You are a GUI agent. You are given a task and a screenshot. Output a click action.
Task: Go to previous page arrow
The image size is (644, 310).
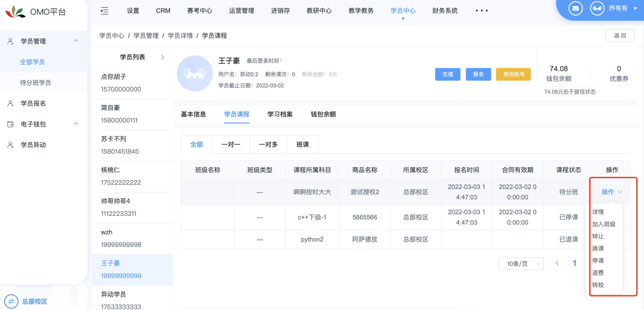[557, 263]
